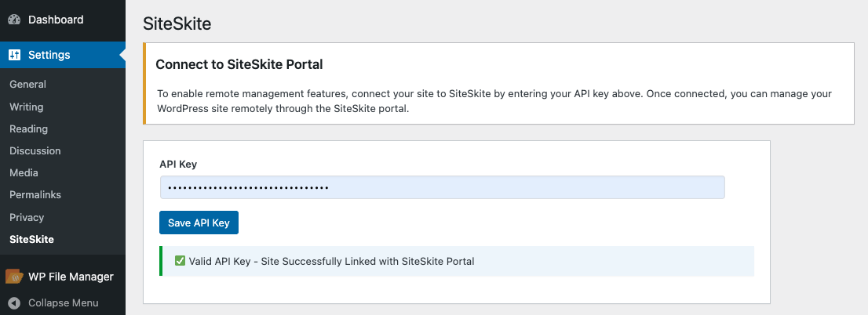Screen dimensions: 868x315
Task: Click the Collapse Menu arrow icon
Action: pos(14,302)
